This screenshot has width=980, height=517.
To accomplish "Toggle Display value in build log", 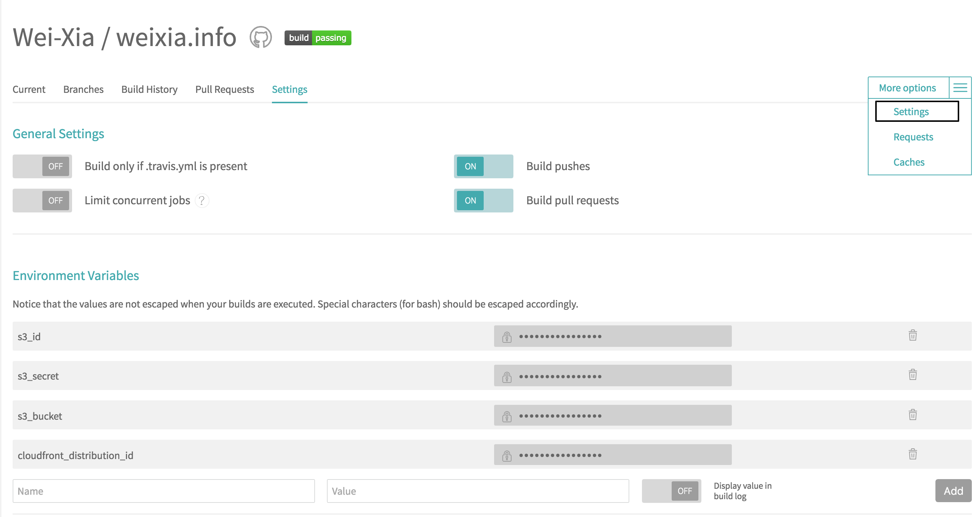I will pyautogui.click(x=671, y=491).
